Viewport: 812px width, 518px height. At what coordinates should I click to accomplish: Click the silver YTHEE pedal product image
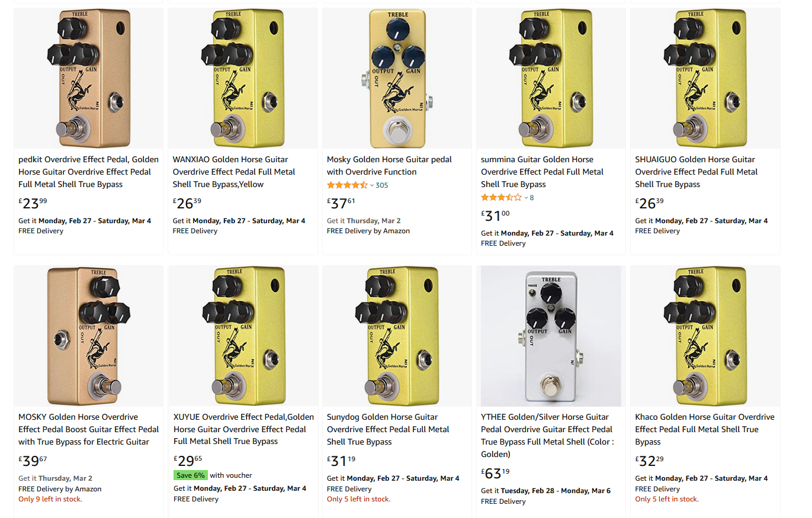click(x=551, y=336)
